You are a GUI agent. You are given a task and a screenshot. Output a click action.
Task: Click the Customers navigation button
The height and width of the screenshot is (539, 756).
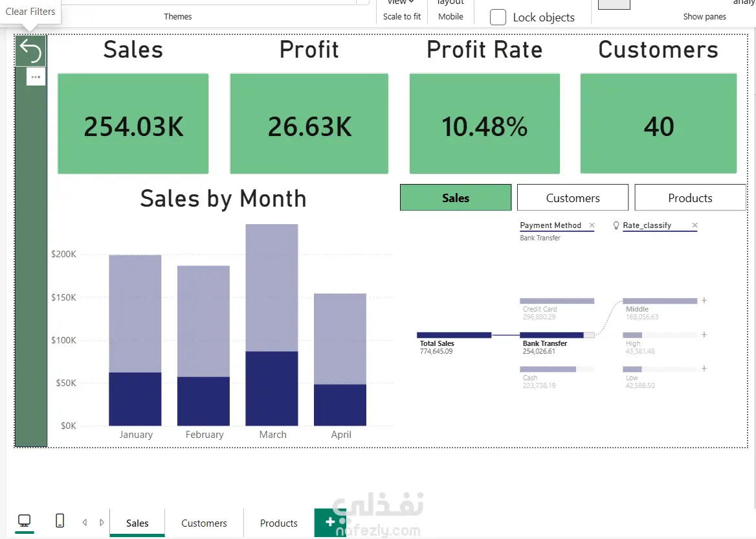(x=573, y=198)
